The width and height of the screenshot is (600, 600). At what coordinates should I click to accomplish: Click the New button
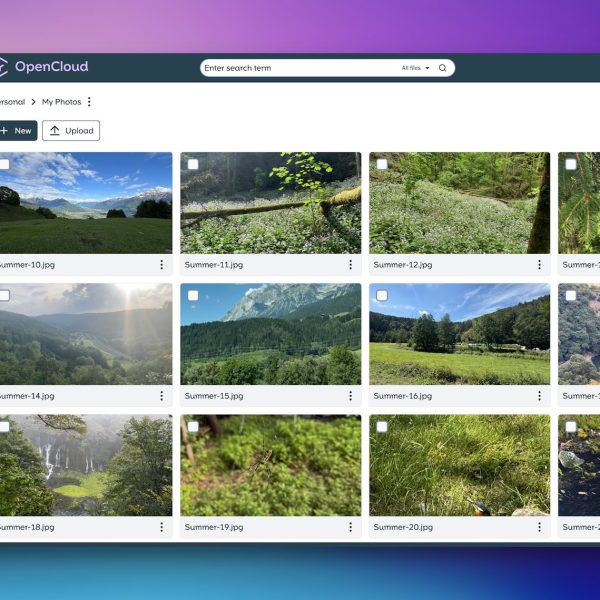[x=18, y=130]
